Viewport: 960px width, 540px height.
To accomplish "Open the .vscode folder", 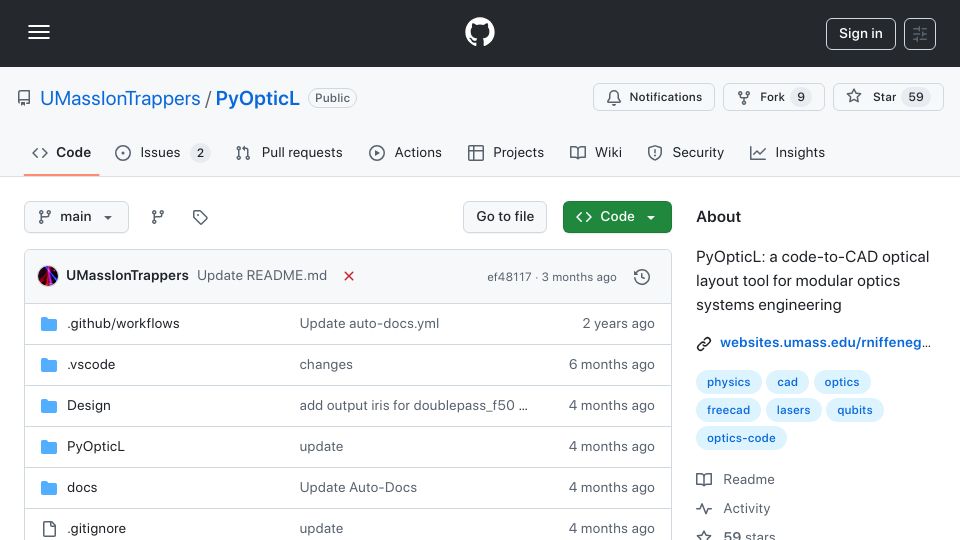I will point(91,364).
